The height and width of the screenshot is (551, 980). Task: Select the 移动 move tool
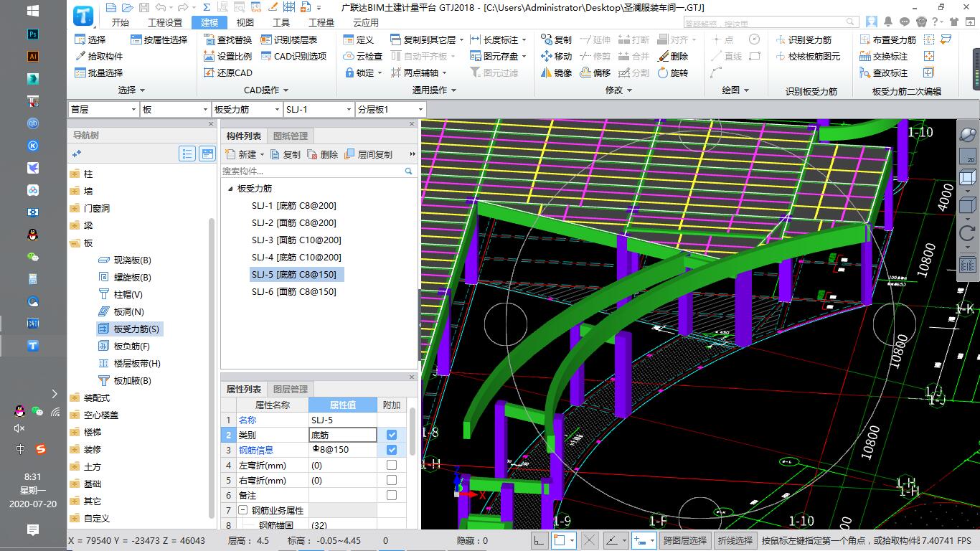pos(556,56)
